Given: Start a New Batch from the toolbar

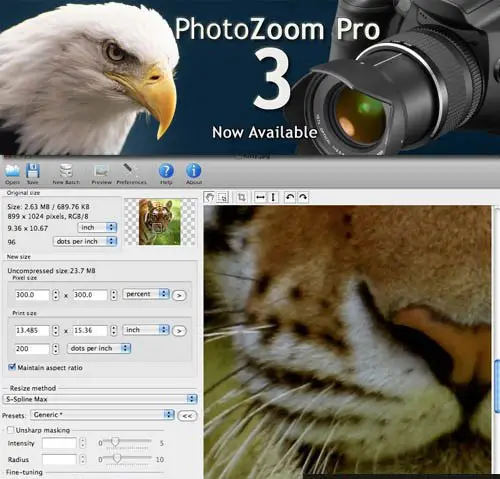Looking at the screenshot, I should click(x=66, y=171).
